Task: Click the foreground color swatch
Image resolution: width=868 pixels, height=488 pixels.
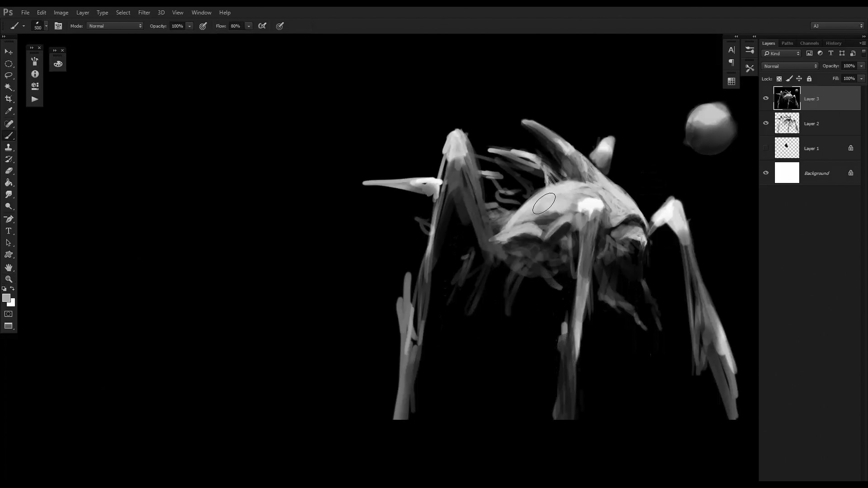Action: [6, 298]
